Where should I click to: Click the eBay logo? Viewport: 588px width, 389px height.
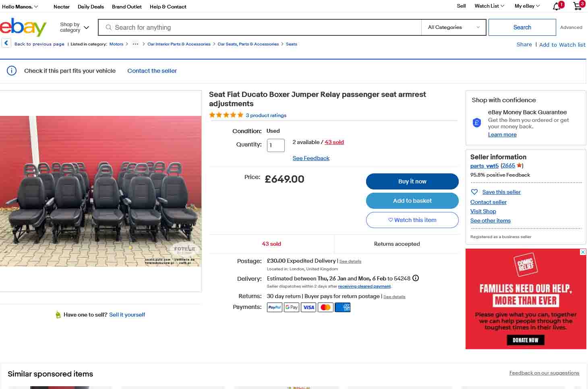pos(23,27)
